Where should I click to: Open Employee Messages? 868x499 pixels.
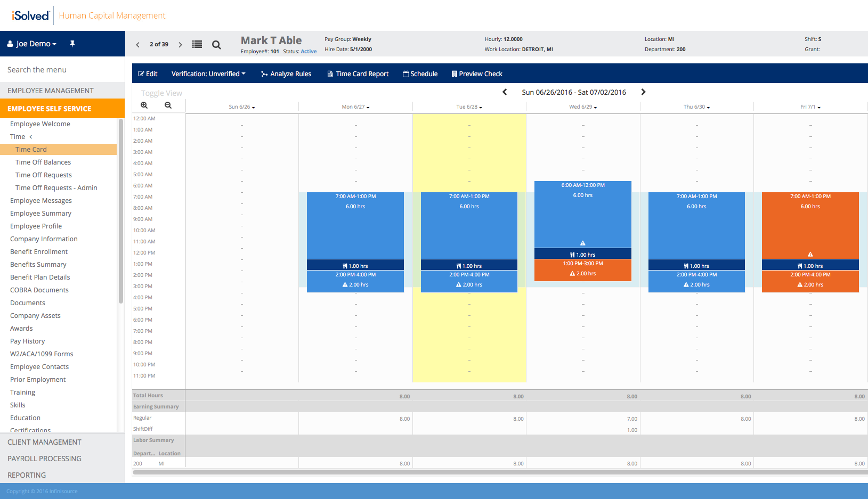point(41,201)
